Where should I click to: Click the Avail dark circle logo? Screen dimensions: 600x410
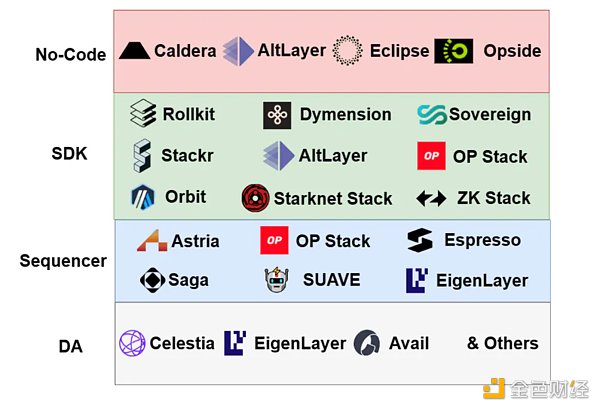click(367, 343)
